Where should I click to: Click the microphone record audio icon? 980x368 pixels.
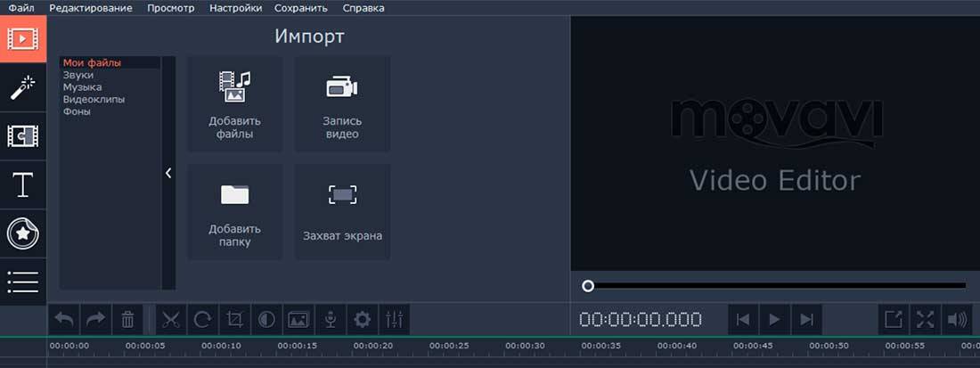pos(330,319)
